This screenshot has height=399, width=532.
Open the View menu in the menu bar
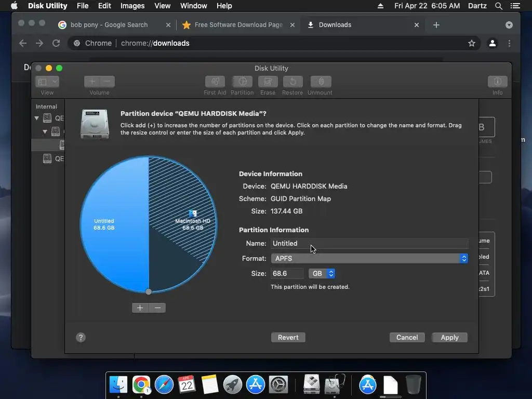(x=163, y=6)
